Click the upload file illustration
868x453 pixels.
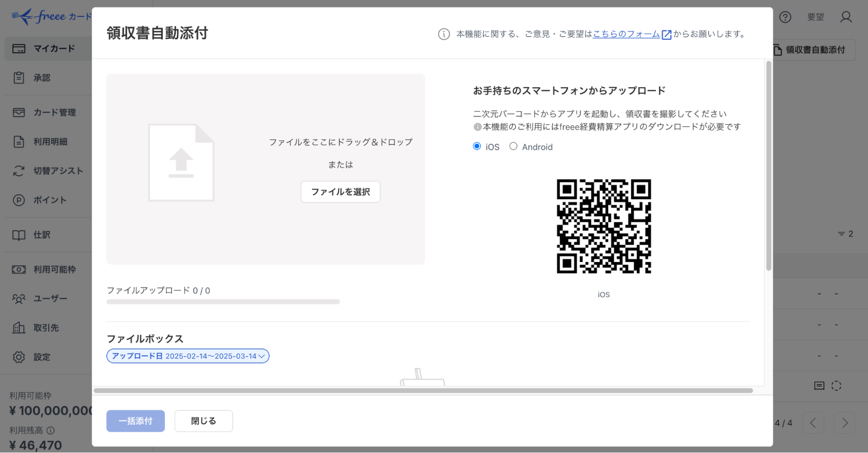pyautogui.click(x=181, y=162)
